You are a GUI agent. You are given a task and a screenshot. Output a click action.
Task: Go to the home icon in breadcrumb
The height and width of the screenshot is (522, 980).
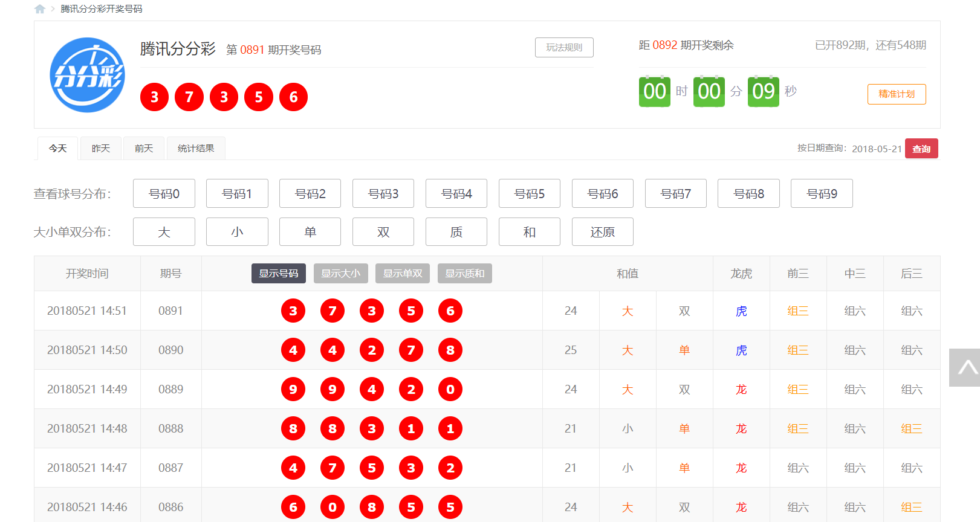pyautogui.click(x=40, y=9)
